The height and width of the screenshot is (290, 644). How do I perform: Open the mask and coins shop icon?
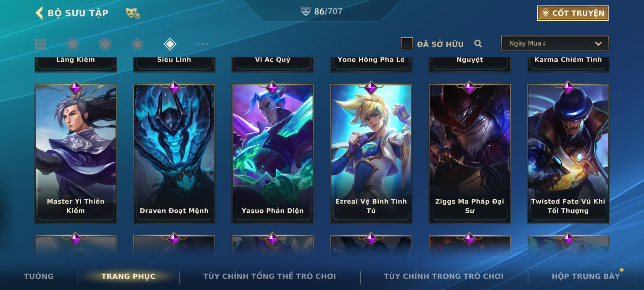pyautogui.click(x=133, y=13)
